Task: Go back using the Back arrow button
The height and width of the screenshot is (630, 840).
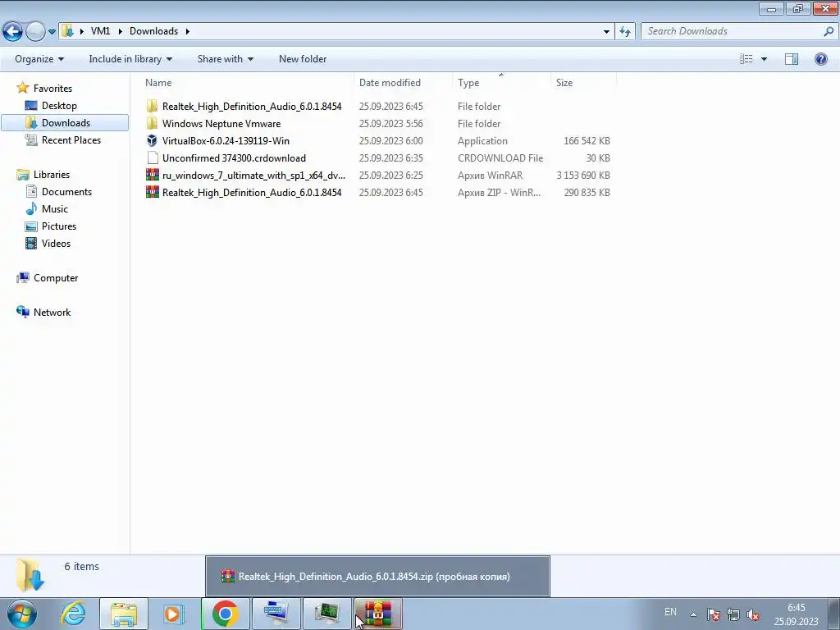Action: (x=13, y=32)
